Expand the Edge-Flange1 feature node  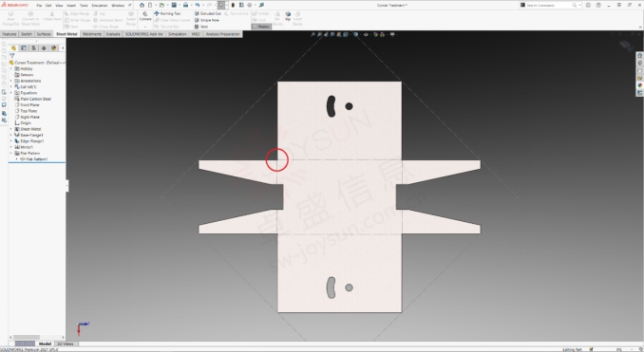tap(11, 140)
